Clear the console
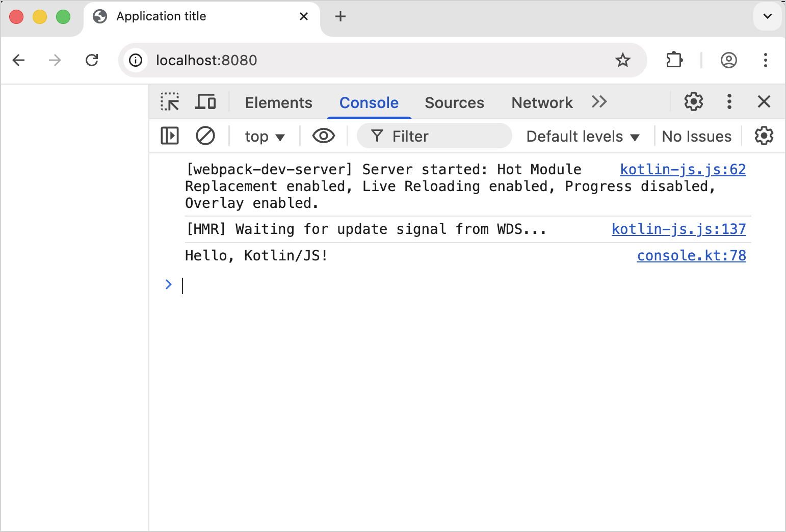Image resolution: width=786 pixels, height=532 pixels. click(x=205, y=136)
